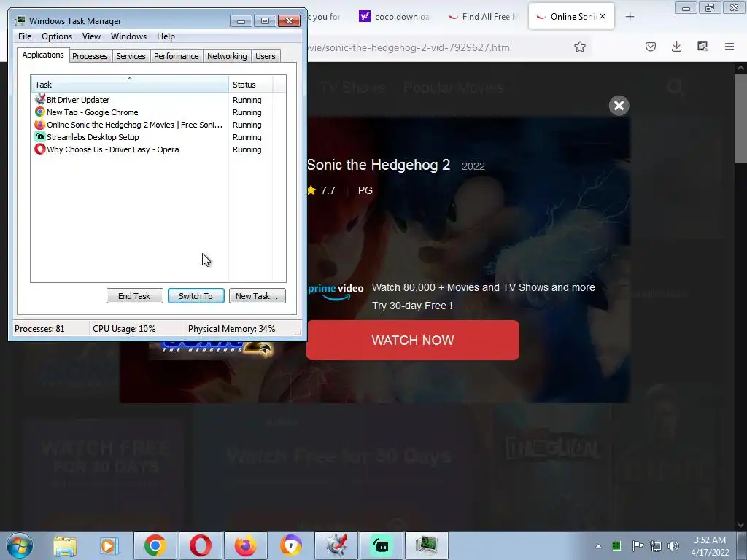
Task: Select the Bit Driver Updater task icon
Action: point(40,99)
